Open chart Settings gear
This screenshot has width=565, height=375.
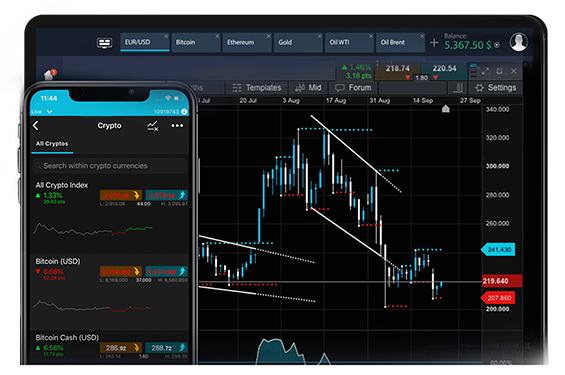click(495, 88)
